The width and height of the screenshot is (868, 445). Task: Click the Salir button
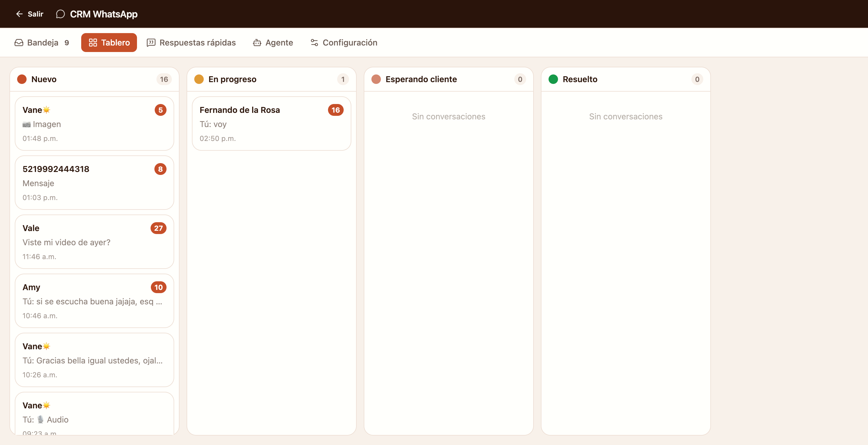30,14
